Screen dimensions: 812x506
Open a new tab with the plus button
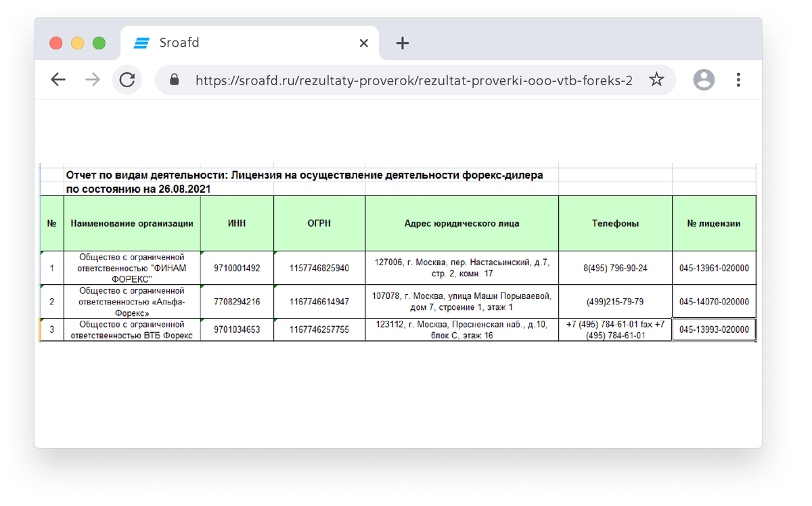(x=403, y=43)
